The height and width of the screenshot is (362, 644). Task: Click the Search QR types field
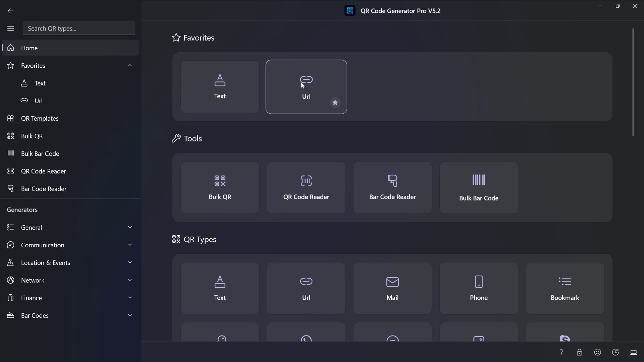pyautogui.click(x=79, y=28)
